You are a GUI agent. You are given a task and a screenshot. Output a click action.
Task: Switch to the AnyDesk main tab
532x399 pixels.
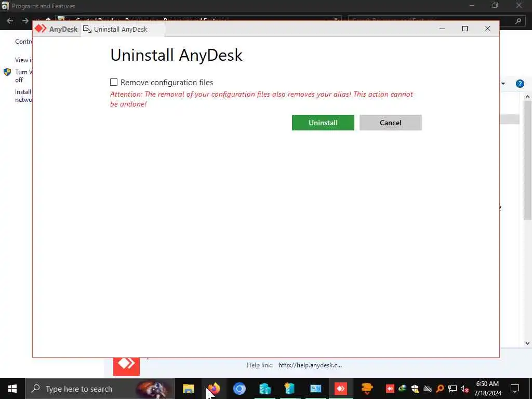click(x=56, y=29)
